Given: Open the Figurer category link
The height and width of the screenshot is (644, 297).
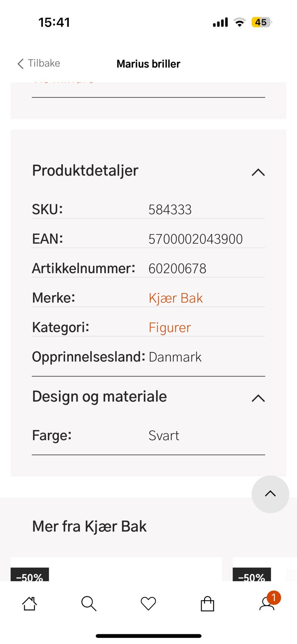Looking at the screenshot, I should tap(169, 328).
